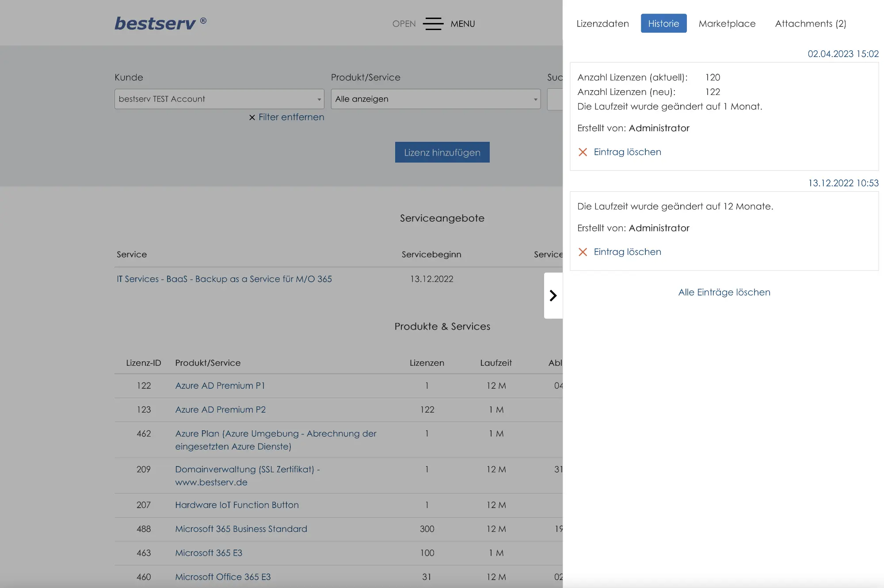Click Lizenz-ID 488 cell

144,529
